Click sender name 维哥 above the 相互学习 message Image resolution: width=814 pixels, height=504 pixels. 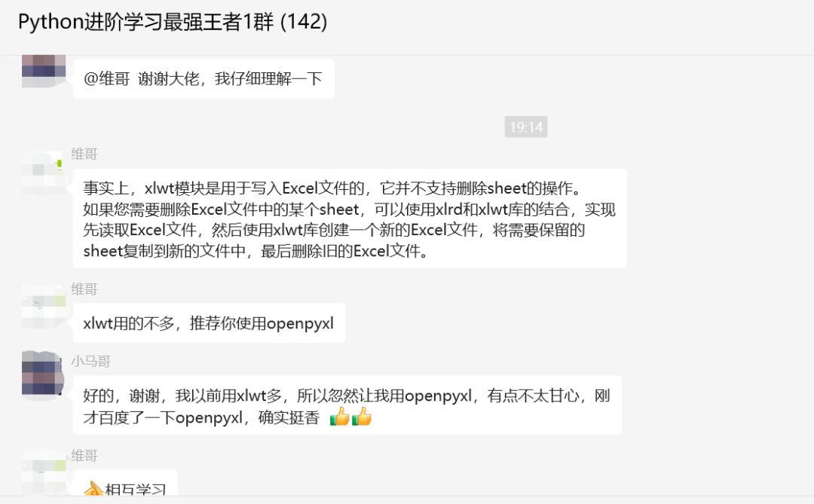coord(84,456)
